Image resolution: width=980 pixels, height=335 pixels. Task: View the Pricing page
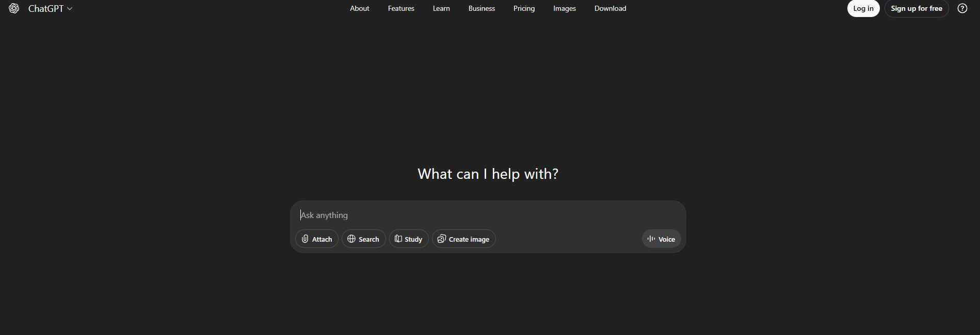[524, 8]
